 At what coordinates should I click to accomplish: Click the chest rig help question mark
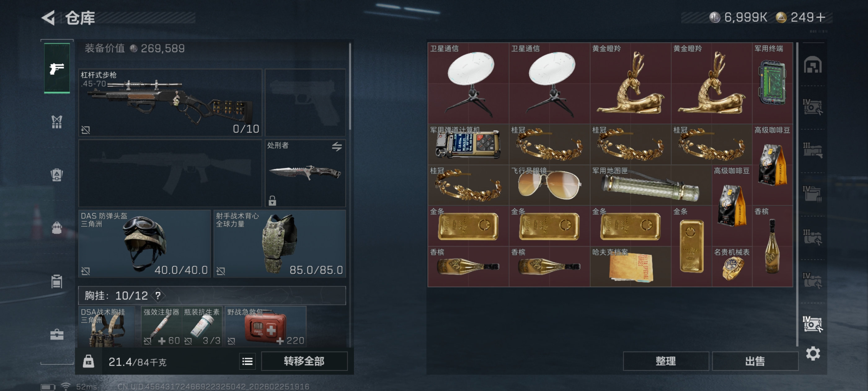(x=158, y=295)
